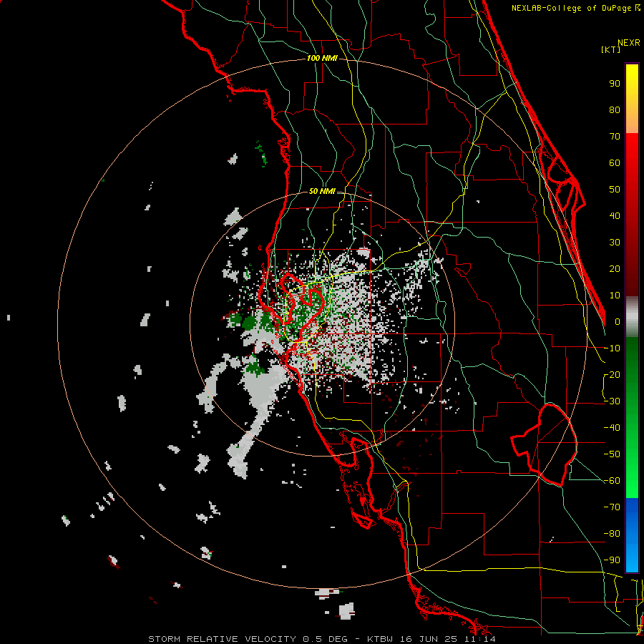Screen dimensions: 644x644
Task: Click the 70 value on the velocity scale
Action: click(615, 137)
